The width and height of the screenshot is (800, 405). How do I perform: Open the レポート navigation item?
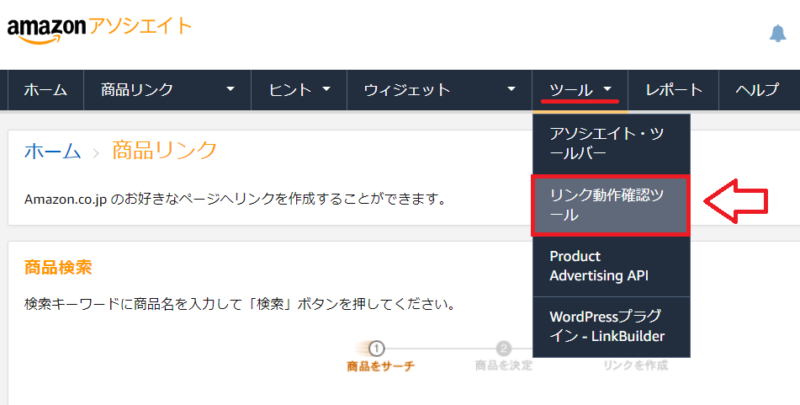click(x=673, y=90)
